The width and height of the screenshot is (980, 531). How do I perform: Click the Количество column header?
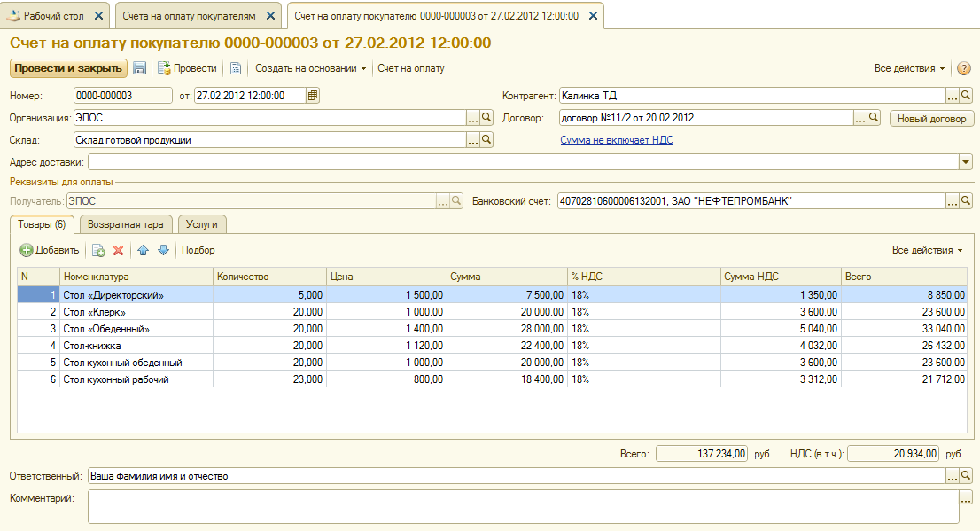(269, 277)
